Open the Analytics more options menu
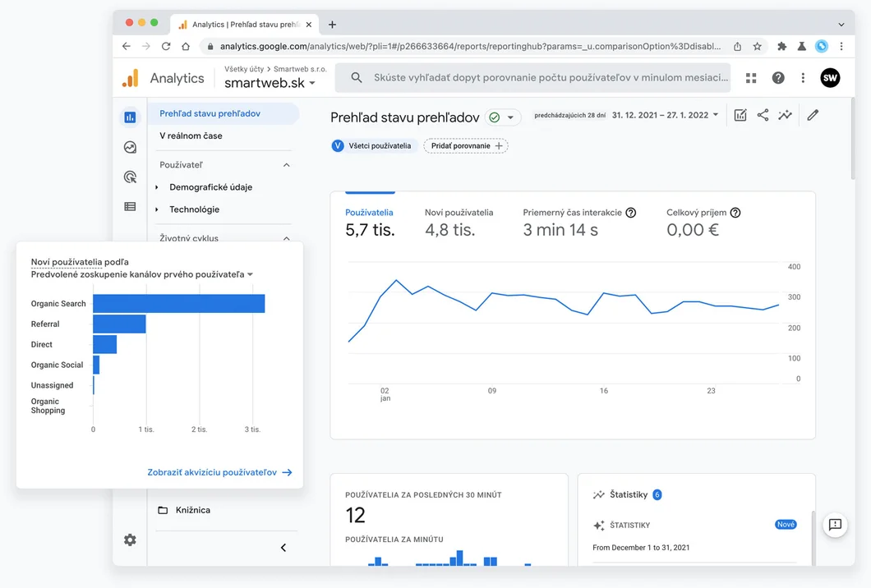Screen dimensions: 871x588 click(803, 78)
